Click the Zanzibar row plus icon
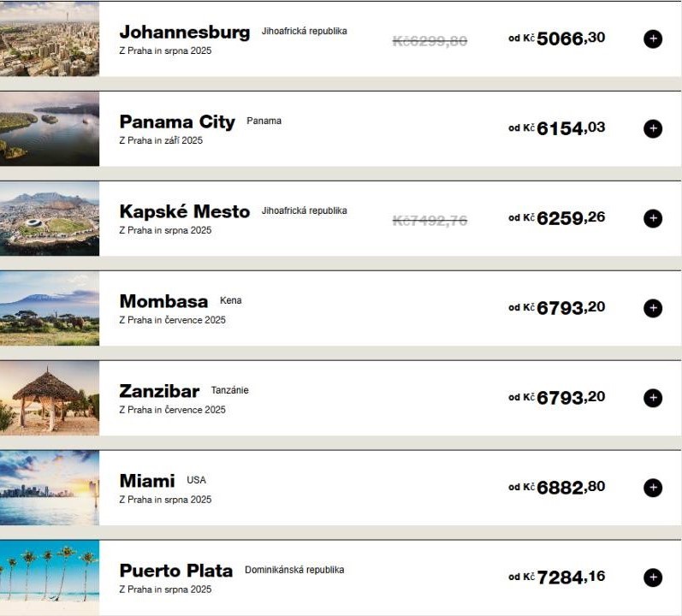 click(652, 398)
